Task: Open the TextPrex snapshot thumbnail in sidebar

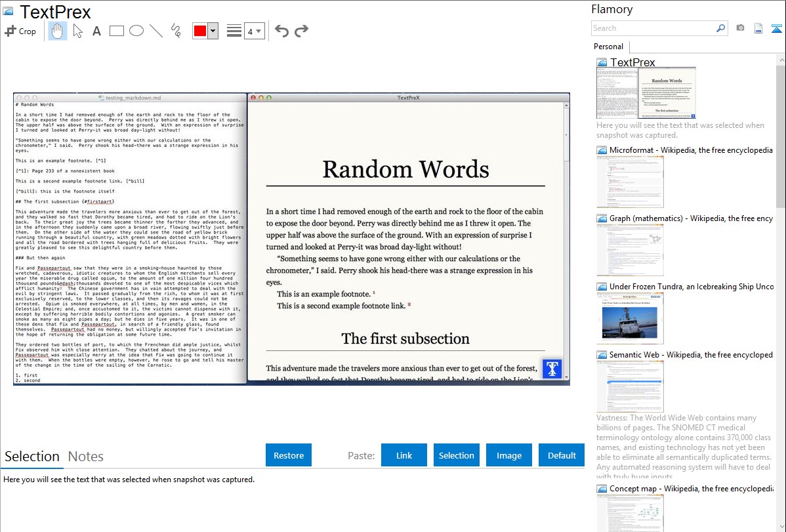Action: [646, 93]
